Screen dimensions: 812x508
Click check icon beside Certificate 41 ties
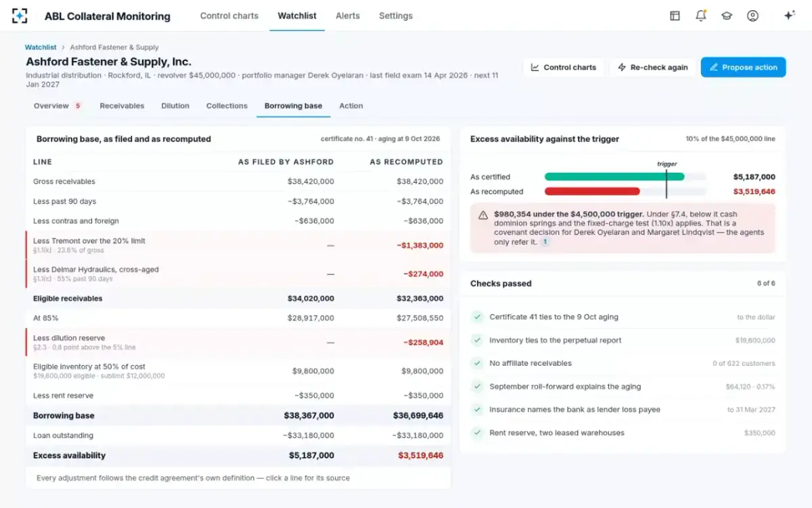[478, 317]
